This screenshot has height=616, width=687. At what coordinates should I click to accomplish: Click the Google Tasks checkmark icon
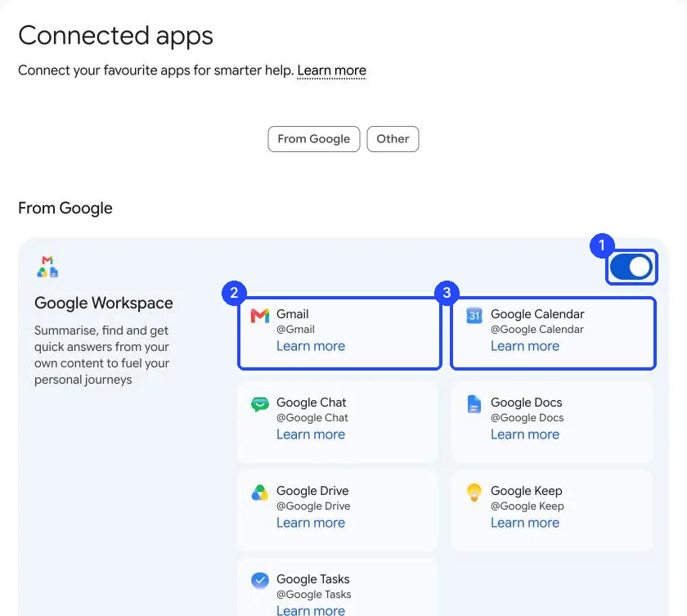click(260, 580)
